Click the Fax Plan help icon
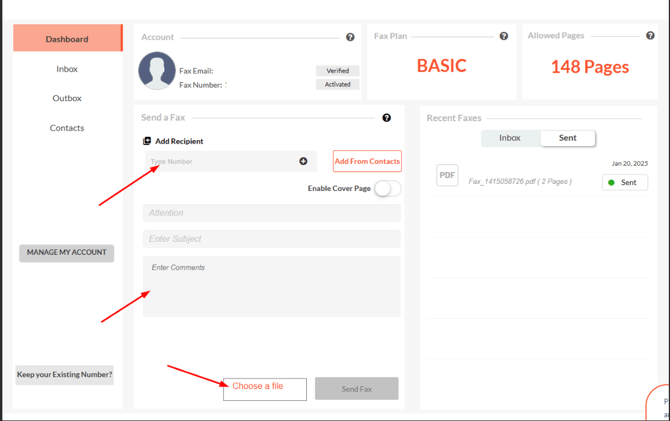Screen dimensions: 670x421 [x=504, y=36]
